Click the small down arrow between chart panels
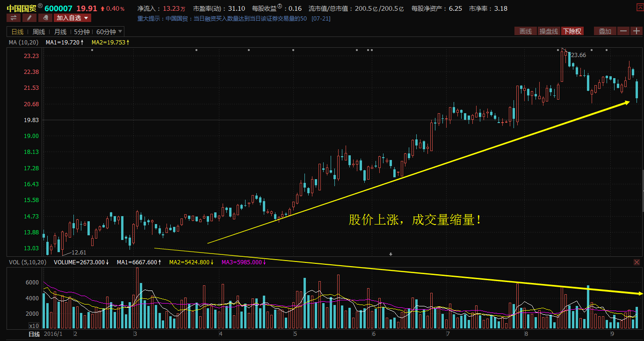This screenshot has width=644, height=341. [x=391, y=254]
